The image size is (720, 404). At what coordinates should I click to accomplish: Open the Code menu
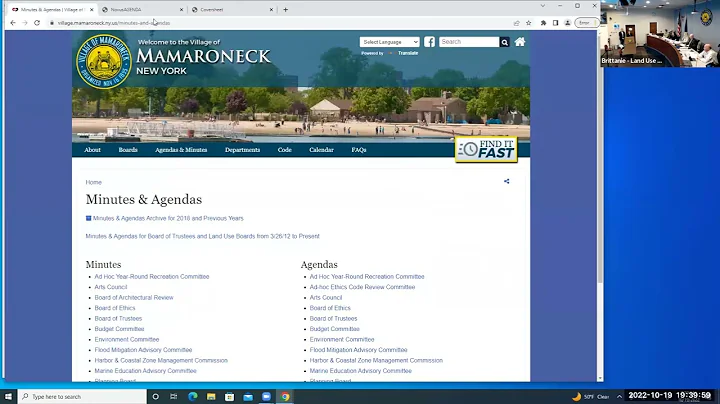[x=285, y=150]
